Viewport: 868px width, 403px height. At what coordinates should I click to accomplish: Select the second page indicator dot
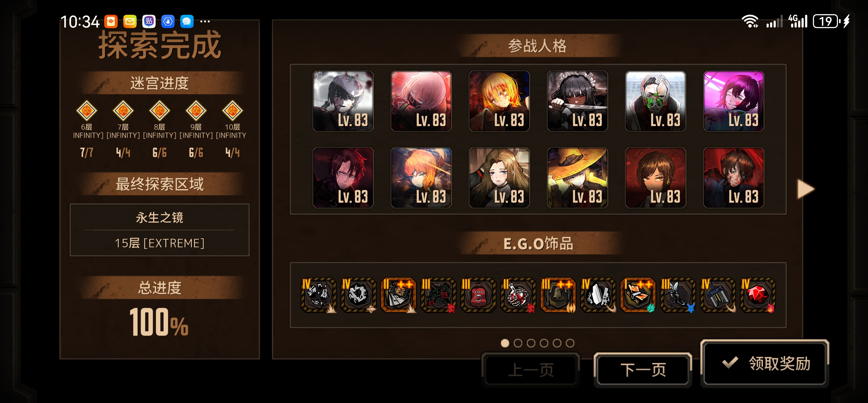(x=518, y=343)
